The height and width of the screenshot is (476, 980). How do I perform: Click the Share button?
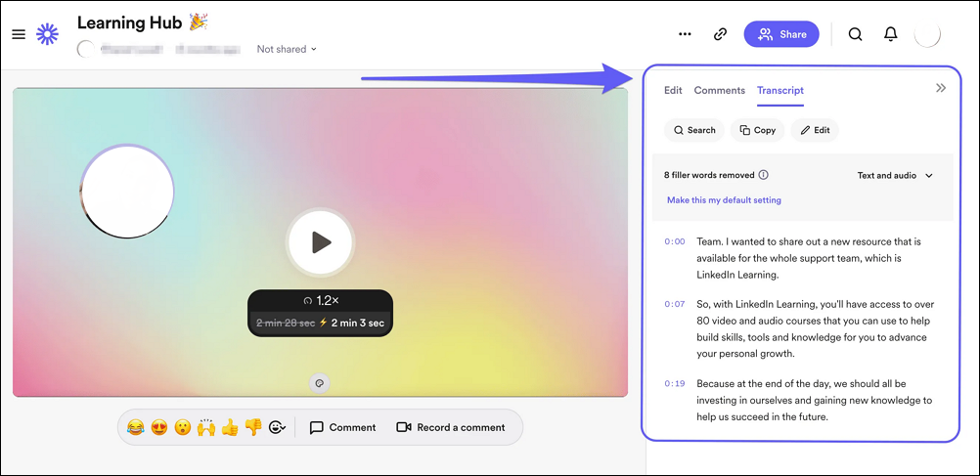pos(781,34)
